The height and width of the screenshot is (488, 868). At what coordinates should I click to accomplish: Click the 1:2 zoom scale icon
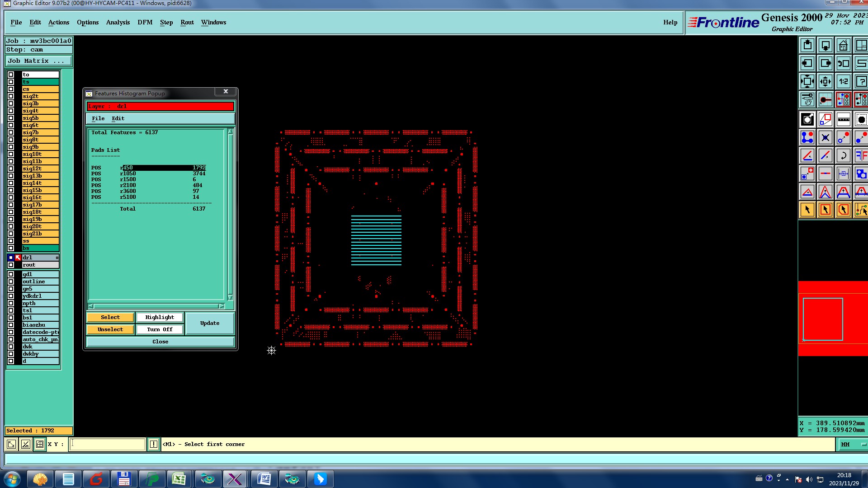843,81
